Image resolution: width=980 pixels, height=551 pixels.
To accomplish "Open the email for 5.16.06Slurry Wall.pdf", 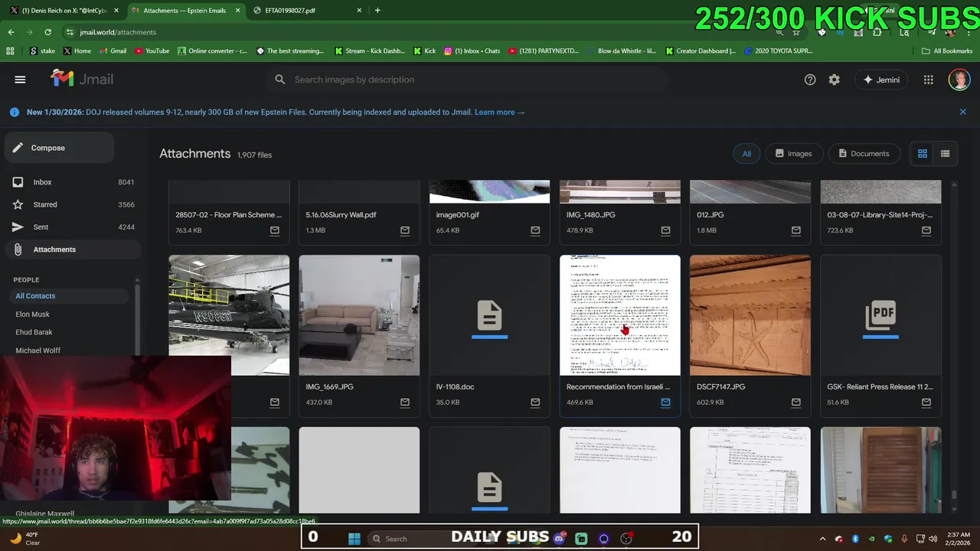I will point(405,230).
